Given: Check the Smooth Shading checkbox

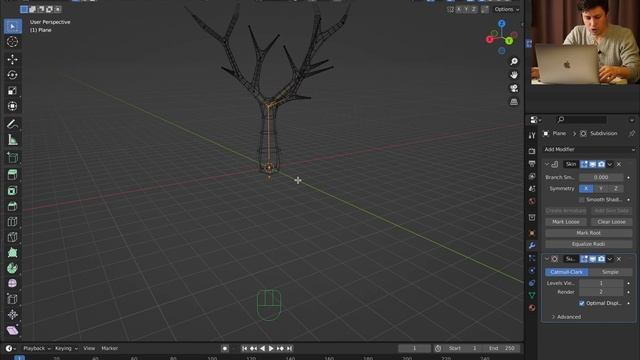Looking at the screenshot, I should [x=582, y=200].
